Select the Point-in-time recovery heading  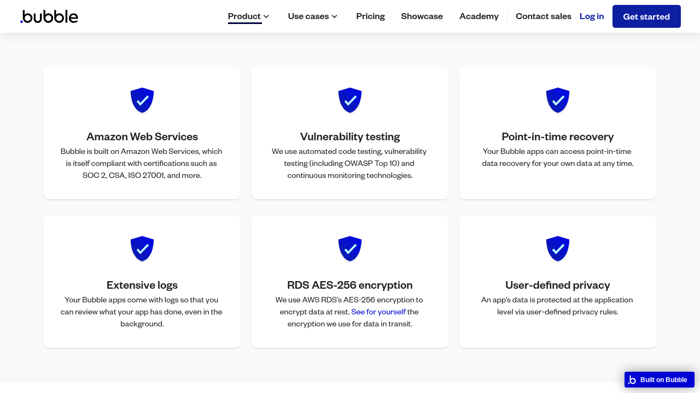click(558, 137)
